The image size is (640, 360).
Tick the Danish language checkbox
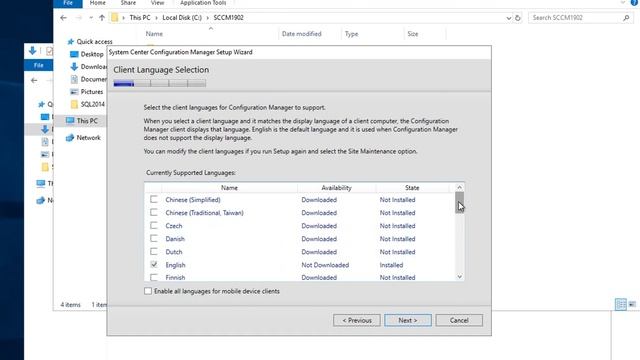point(153,239)
